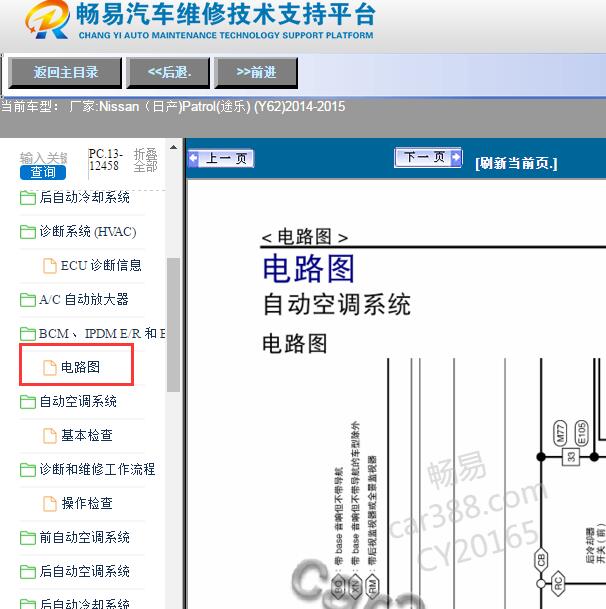
Task: Click page icon beside 基本检查
Action: (49, 436)
